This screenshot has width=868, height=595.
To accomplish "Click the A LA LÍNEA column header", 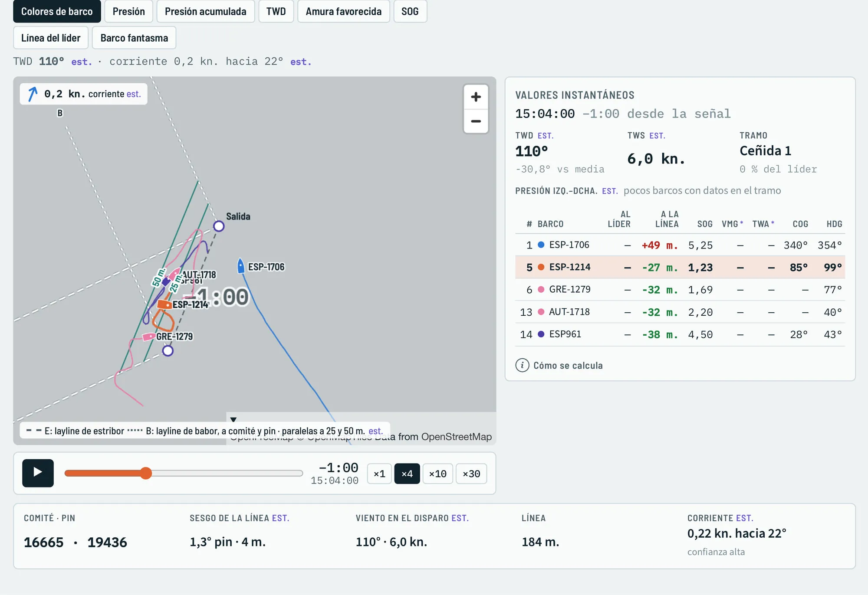I will (667, 219).
